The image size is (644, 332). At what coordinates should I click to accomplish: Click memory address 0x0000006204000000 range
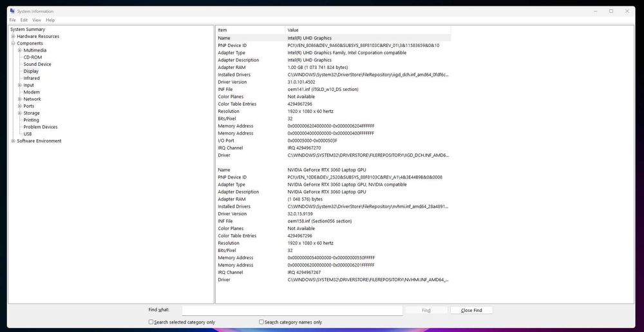coord(330,126)
